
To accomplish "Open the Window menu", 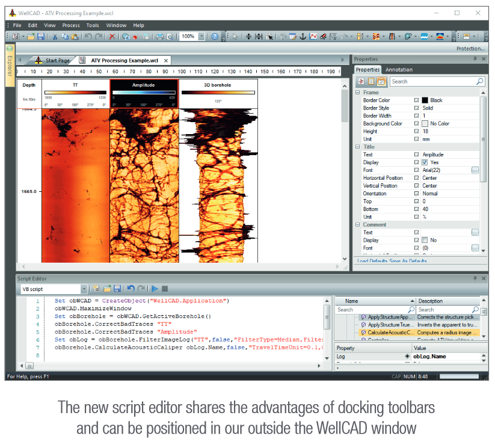I will (x=116, y=25).
